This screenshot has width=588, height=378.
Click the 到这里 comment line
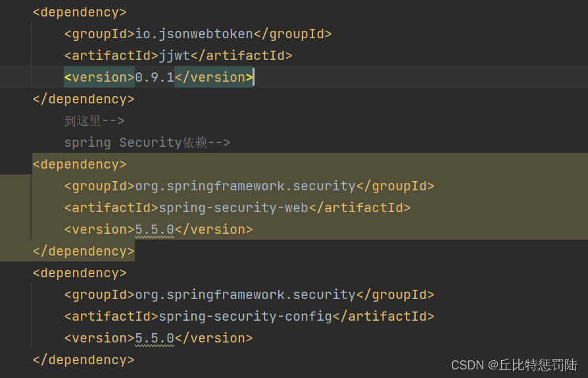pyautogui.click(x=94, y=121)
